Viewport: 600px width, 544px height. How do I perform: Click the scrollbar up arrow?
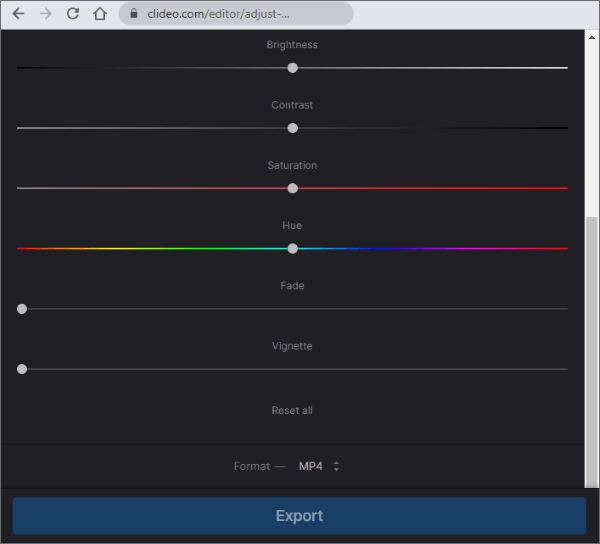[592, 37]
